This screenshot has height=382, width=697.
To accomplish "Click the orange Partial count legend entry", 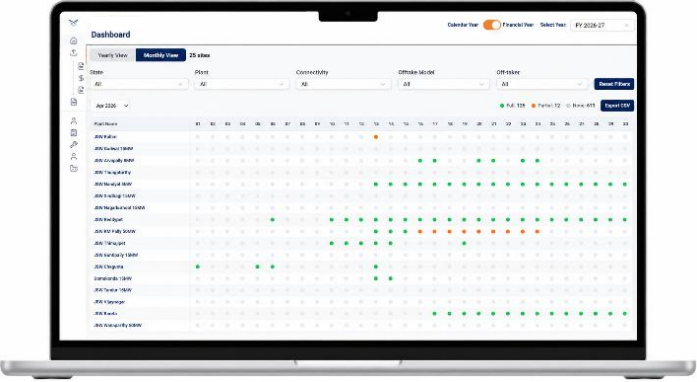I will (546, 106).
